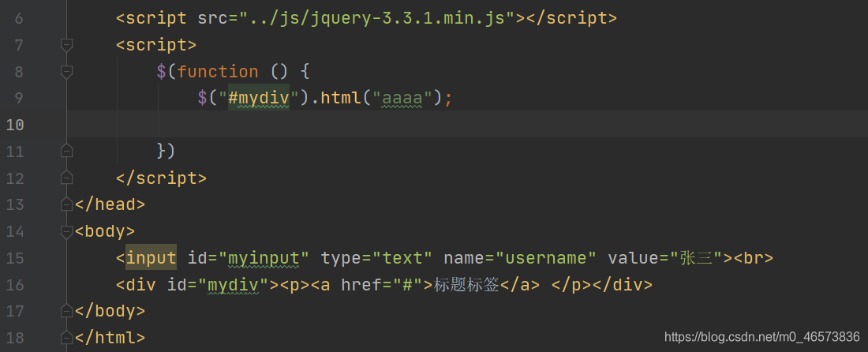868x352 pixels.
Task: Collapse the function fold marker on line 8
Action: point(66,72)
